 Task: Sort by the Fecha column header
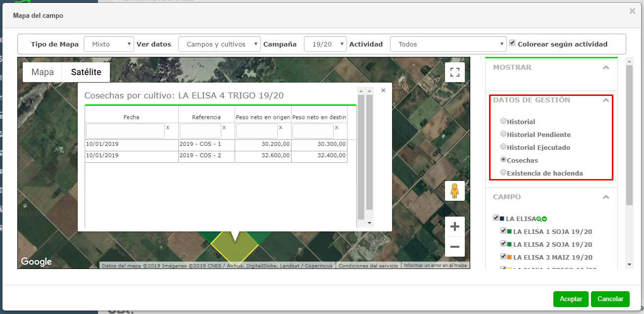131,117
